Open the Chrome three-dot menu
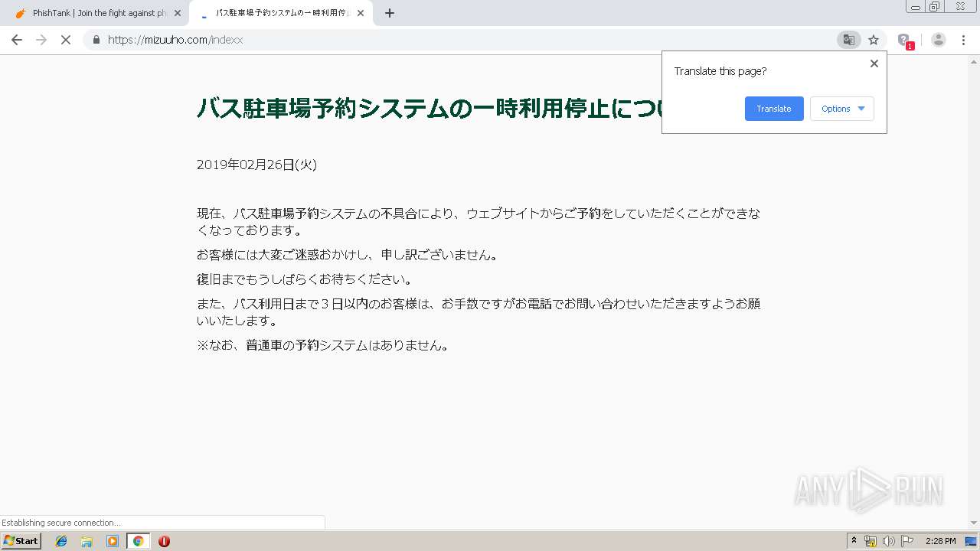 (963, 40)
